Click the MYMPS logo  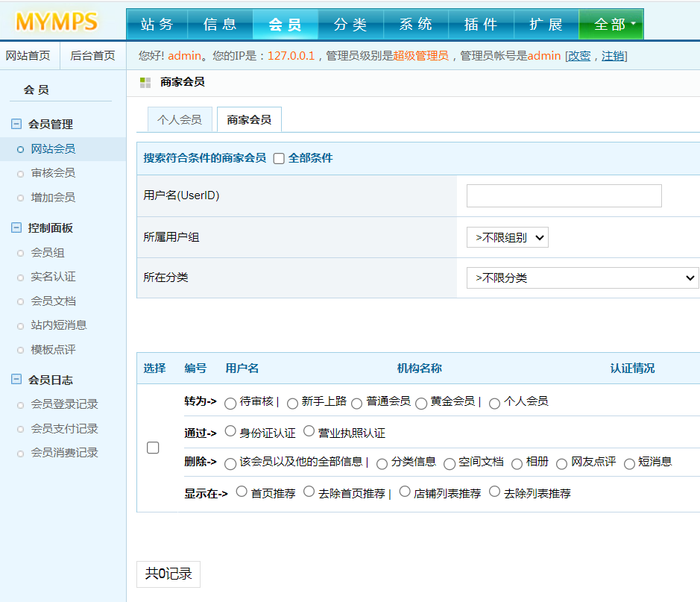click(x=57, y=22)
